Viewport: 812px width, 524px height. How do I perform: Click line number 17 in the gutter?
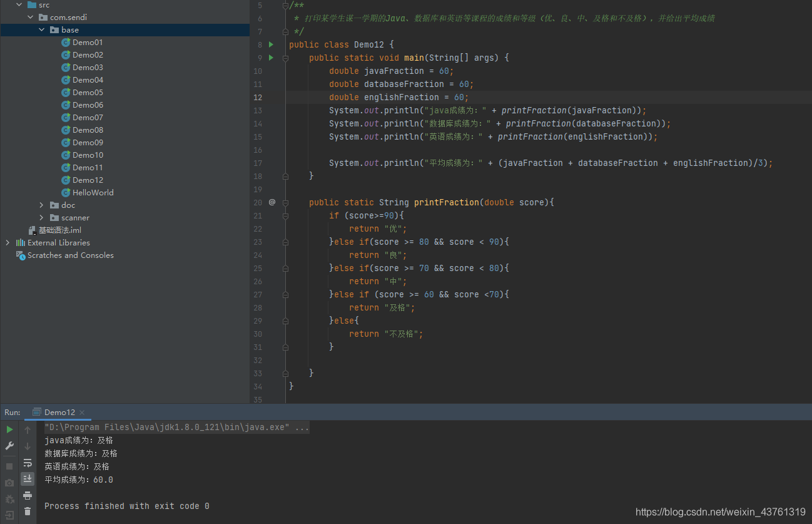[x=258, y=163]
